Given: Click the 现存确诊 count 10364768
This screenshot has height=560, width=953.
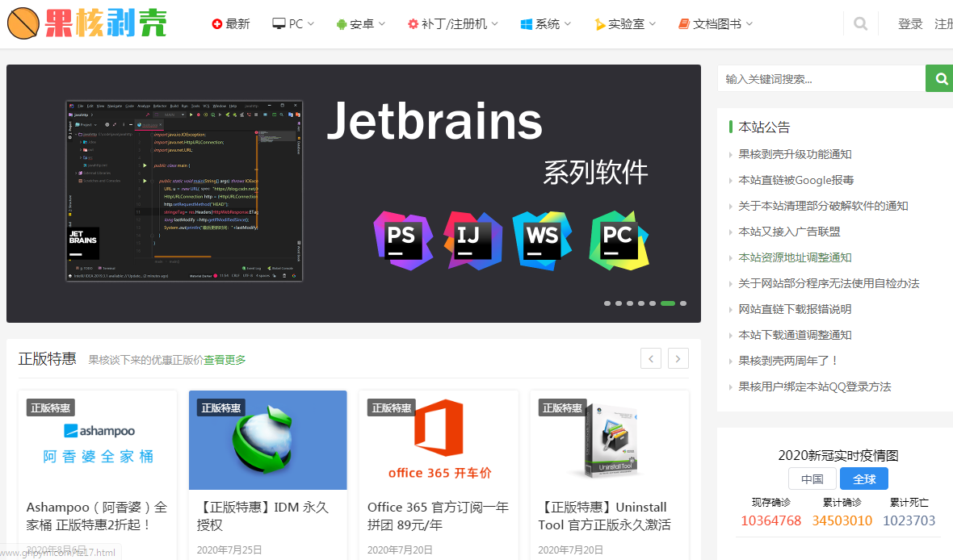Looking at the screenshot, I should (770, 520).
